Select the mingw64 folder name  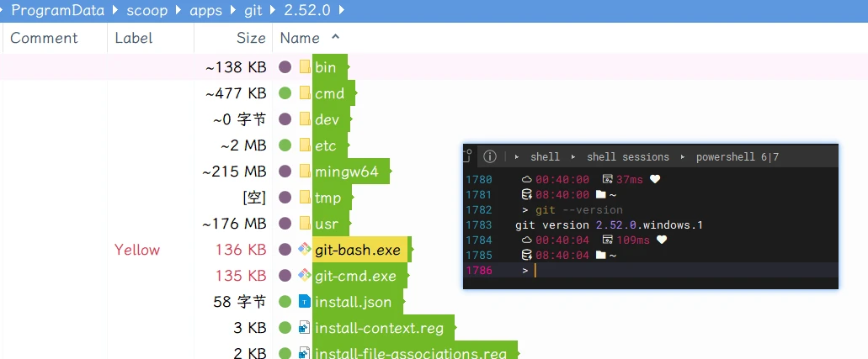[x=347, y=172]
